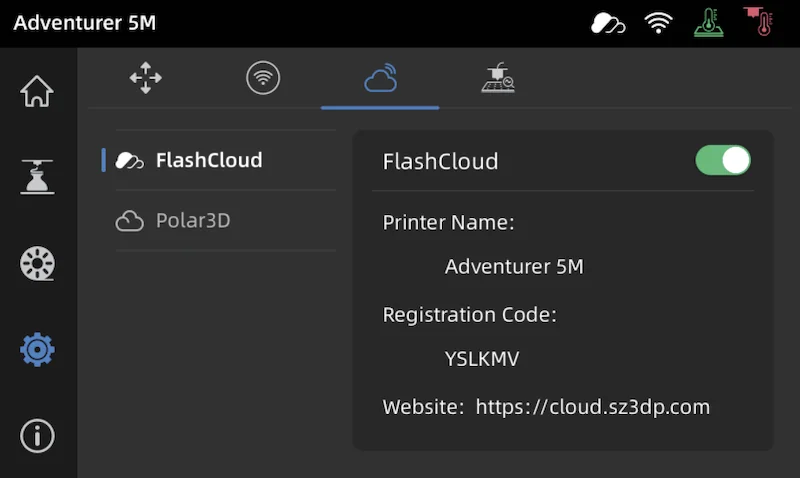This screenshot has width=800, height=478.
Task: Click printer name value Adventurer 5M
Action: [514, 266]
